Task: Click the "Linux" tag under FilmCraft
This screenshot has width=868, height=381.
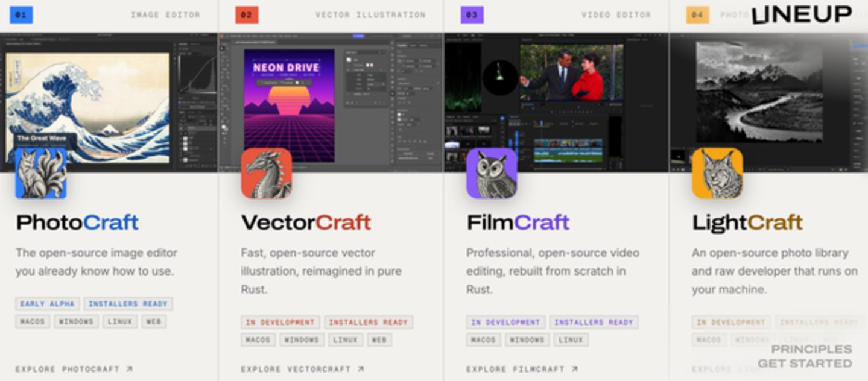Action: point(571,340)
